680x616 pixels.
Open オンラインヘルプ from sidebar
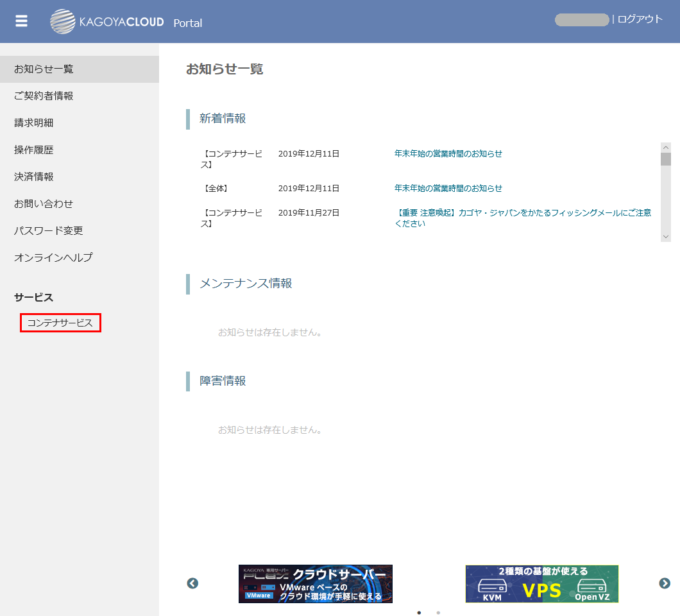click(x=53, y=258)
